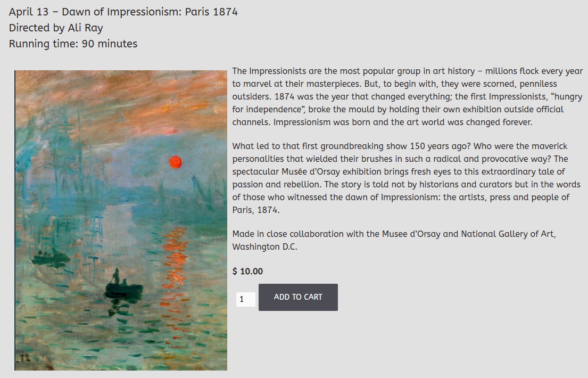The width and height of the screenshot is (588, 378).
Task: Click the $ 10.00 price label
Action: 247,271
